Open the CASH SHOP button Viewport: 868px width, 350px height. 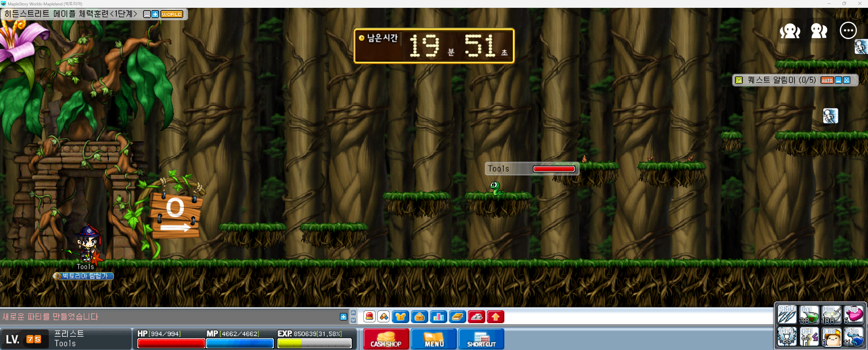pyautogui.click(x=386, y=339)
